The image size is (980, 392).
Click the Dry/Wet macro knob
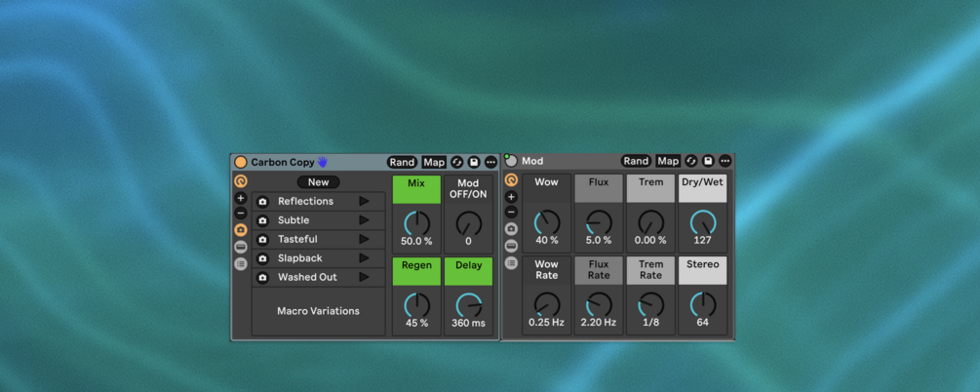coord(703,222)
